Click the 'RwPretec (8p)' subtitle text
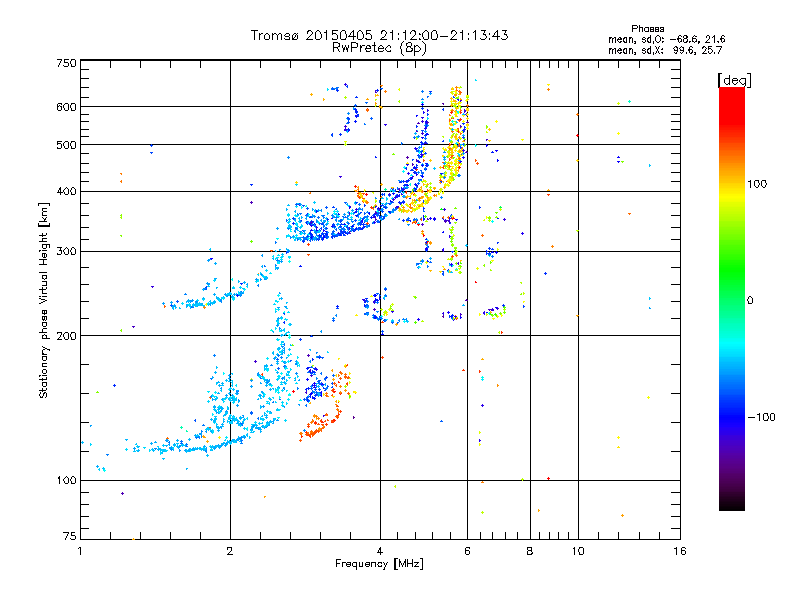800x600 pixels. tap(379, 48)
